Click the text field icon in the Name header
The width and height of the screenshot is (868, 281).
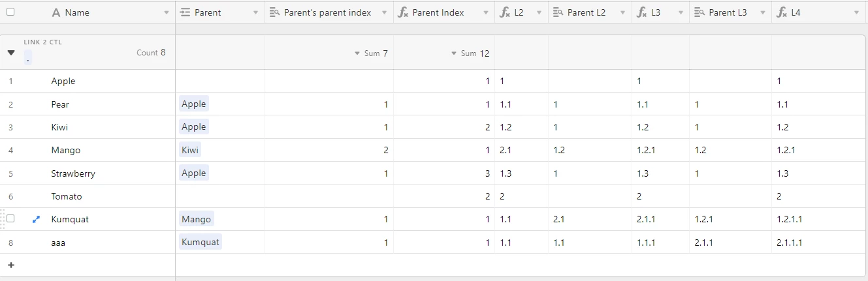tap(56, 12)
